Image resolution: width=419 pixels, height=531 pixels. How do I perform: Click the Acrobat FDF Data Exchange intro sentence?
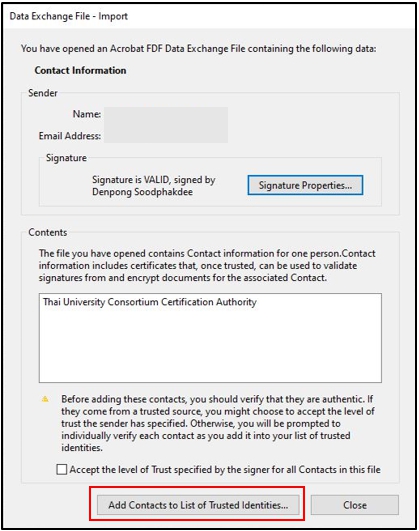tap(198, 49)
